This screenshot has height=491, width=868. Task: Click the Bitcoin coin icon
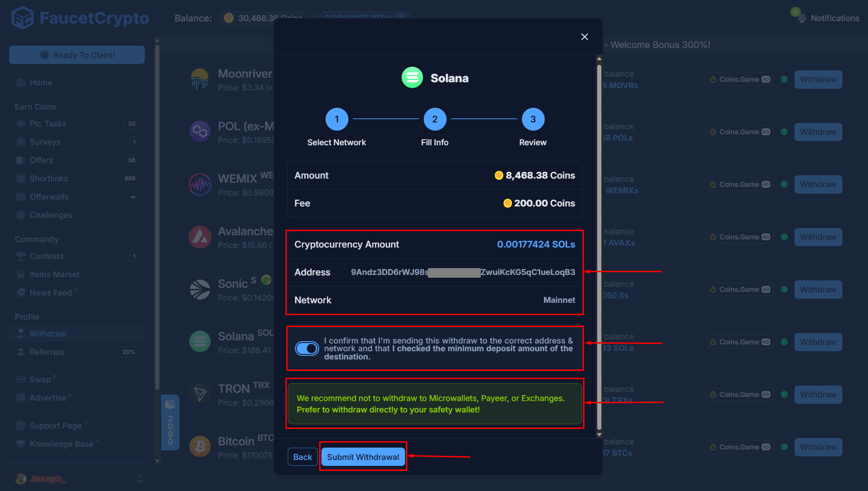pos(200,447)
